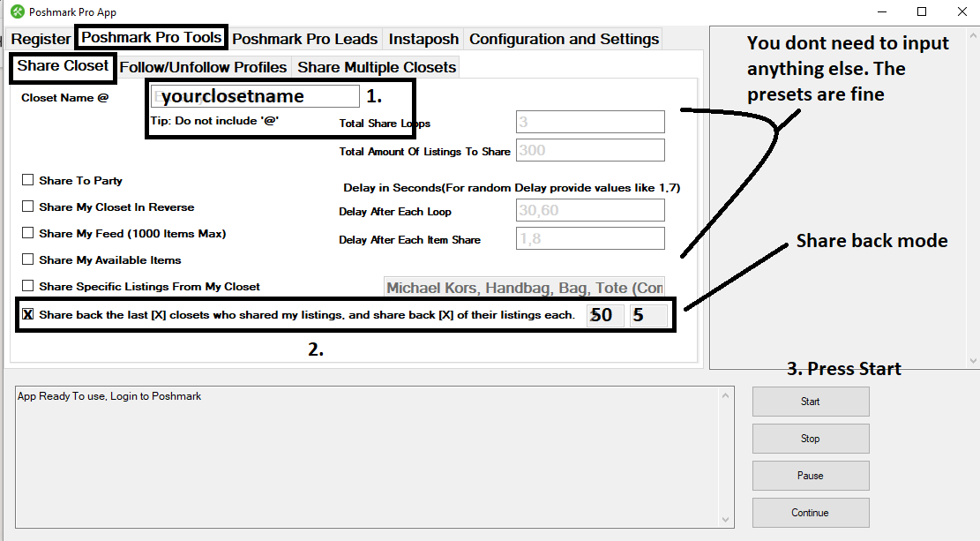Viewport: 980px width, 541px height.
Task: Click the Delay After Each Loop field
Action: [590, 210]
